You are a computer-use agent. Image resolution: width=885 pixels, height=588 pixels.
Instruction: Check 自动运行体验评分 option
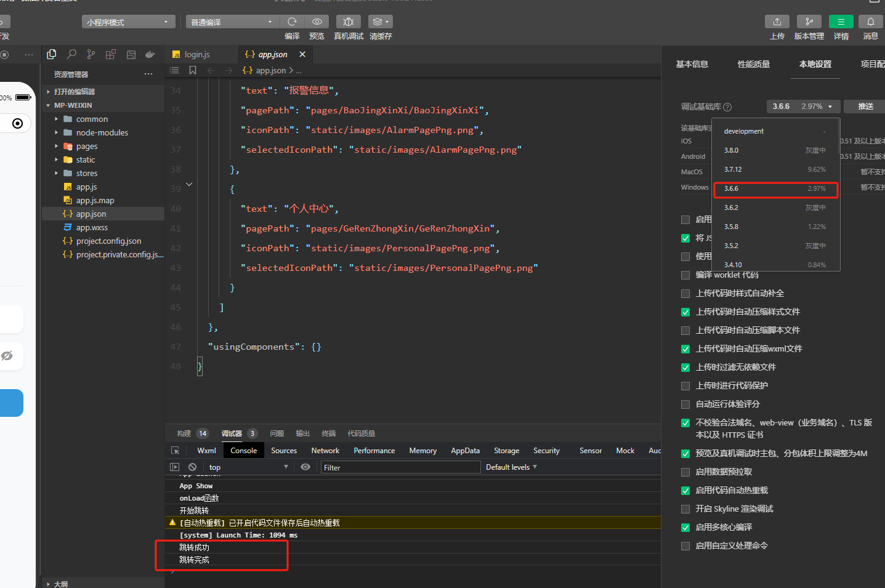[685, 405]
